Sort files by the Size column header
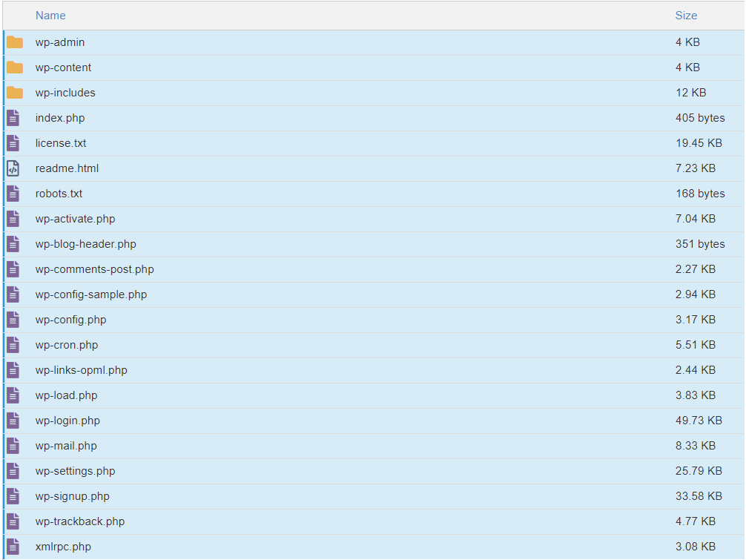This screenshot has height=560, width=746. coord(686,16)
